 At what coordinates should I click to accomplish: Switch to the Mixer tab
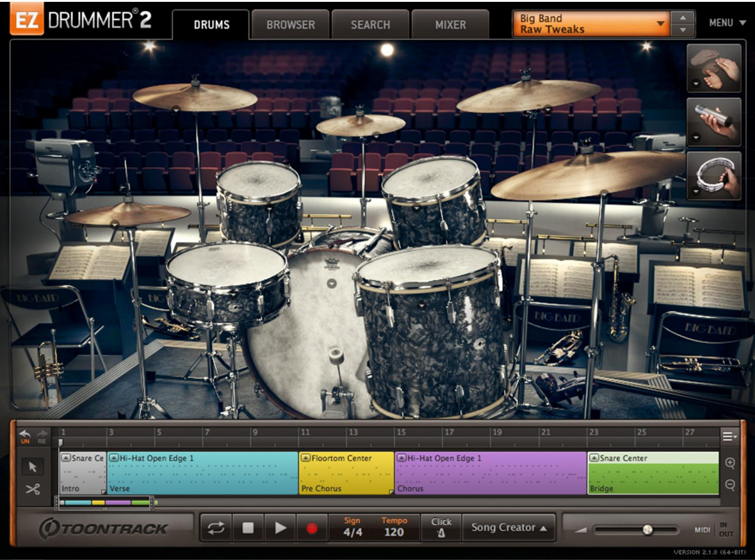coord(450,24)
